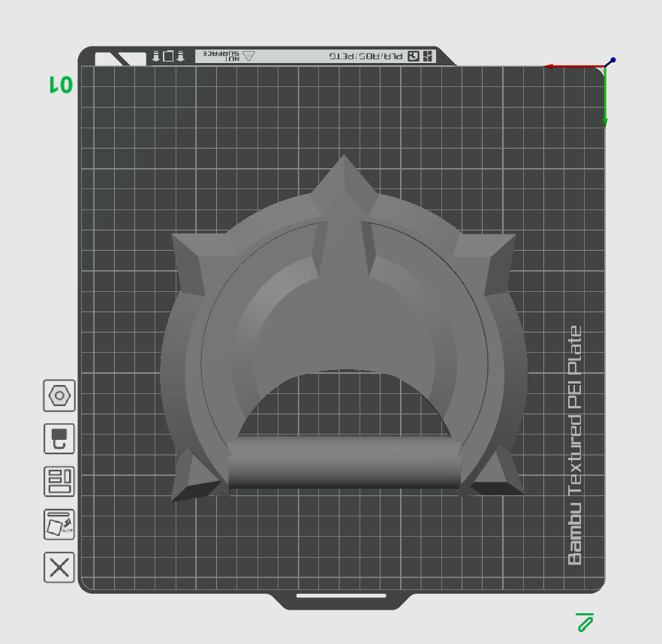
Task: Auto-orient objects on the plate
Action: pos(59,525)
